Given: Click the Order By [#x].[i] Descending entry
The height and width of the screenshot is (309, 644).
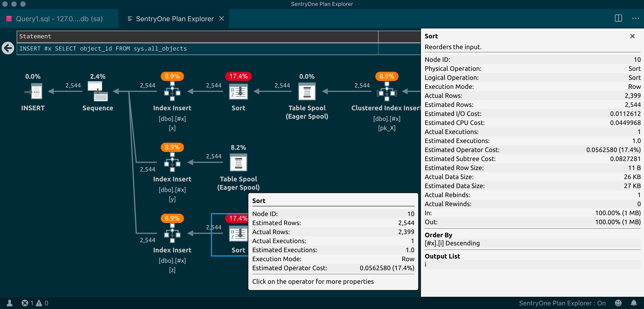Looking at the screenshot, I should tap(532, 243).
